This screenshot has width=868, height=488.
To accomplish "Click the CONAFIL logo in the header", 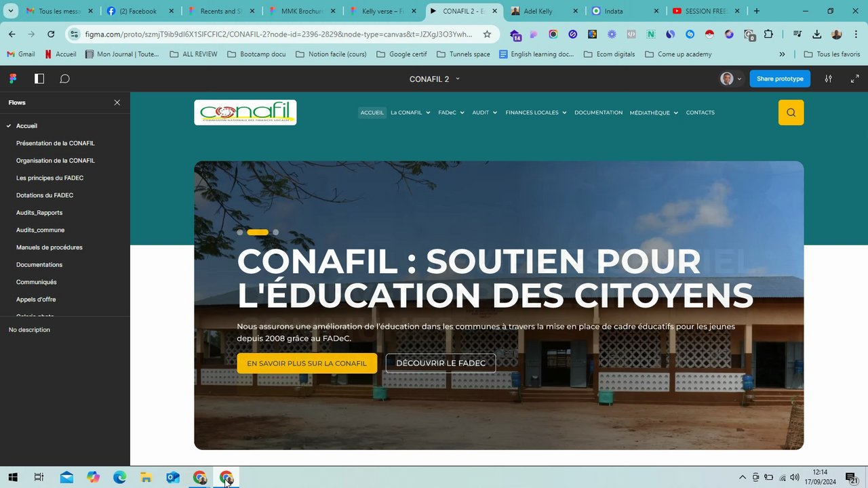I will click(245, 113).
